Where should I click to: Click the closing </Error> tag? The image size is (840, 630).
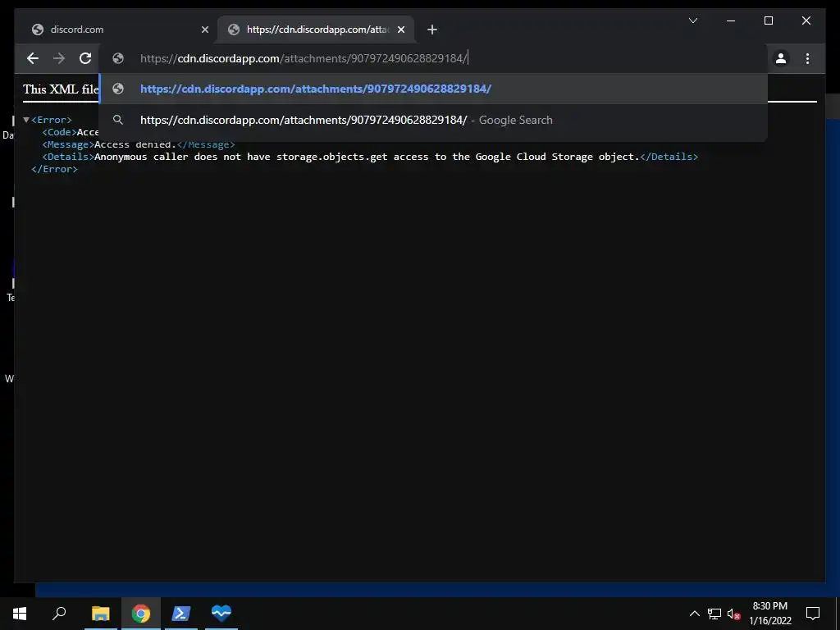[54, 169]
